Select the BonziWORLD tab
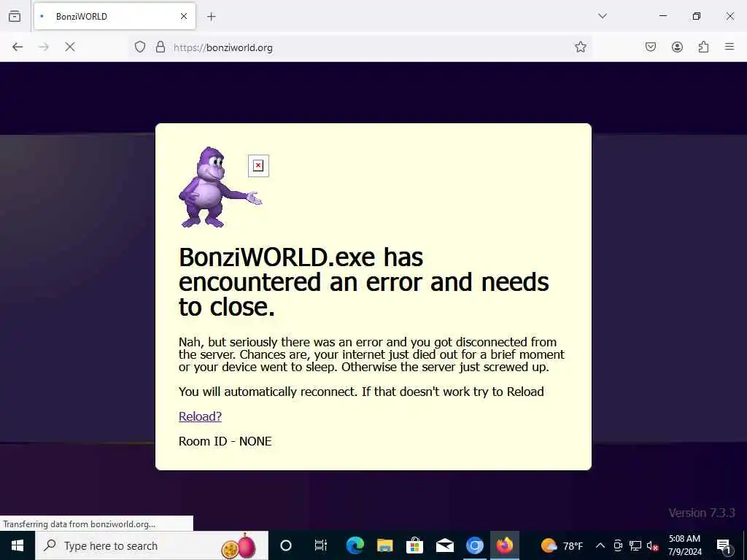 tap(115, 16)
